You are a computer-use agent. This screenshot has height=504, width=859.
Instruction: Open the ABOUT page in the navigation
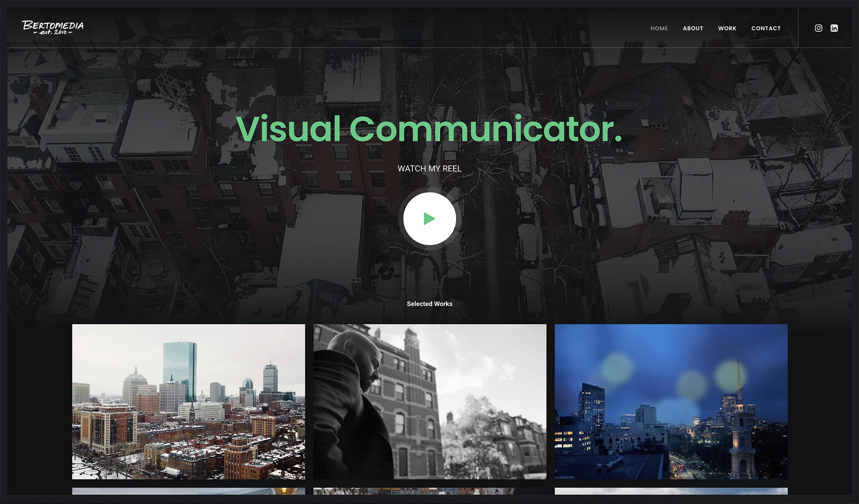click(693, 28)
